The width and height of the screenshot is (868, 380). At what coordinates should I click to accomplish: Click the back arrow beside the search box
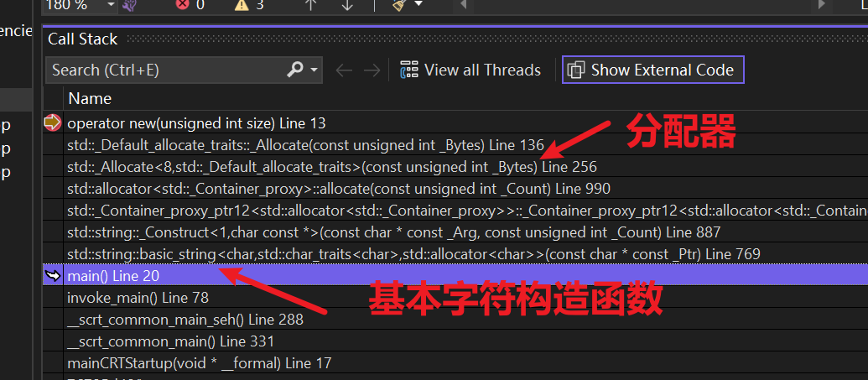[343, 70]
